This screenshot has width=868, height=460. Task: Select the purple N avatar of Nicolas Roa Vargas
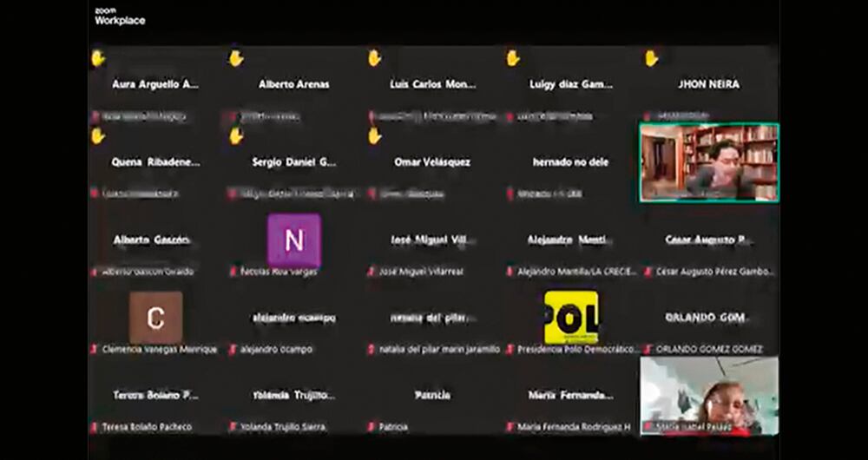pyautogui.click(x=294, y=240)
